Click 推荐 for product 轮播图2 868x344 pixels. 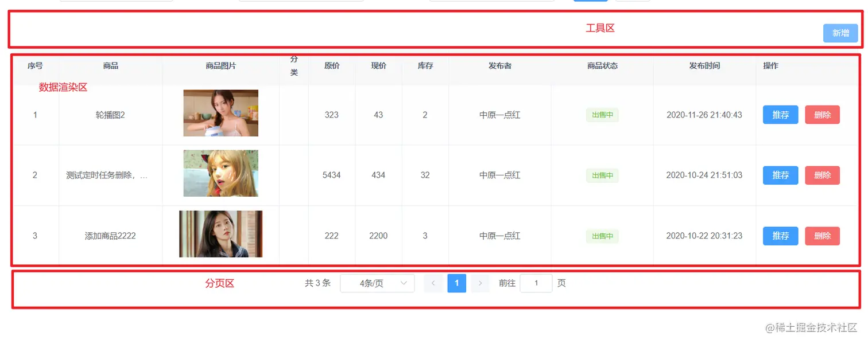(780, 115)
